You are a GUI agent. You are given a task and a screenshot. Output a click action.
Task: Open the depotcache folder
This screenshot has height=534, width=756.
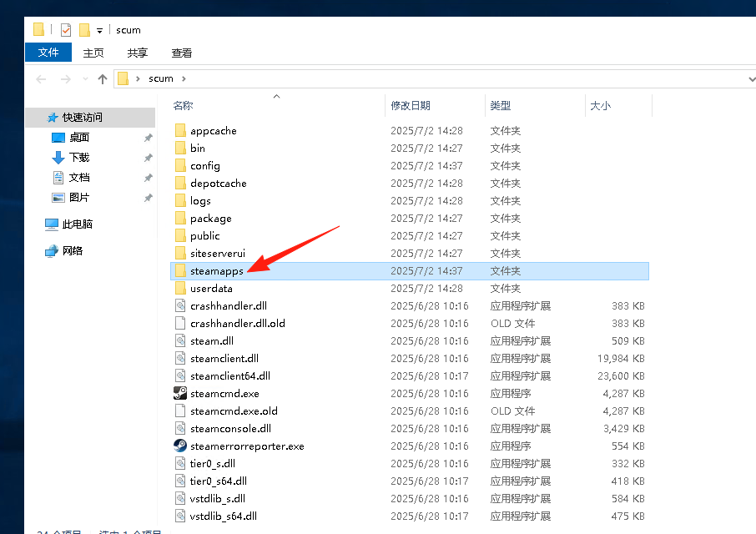coord(219,183)
